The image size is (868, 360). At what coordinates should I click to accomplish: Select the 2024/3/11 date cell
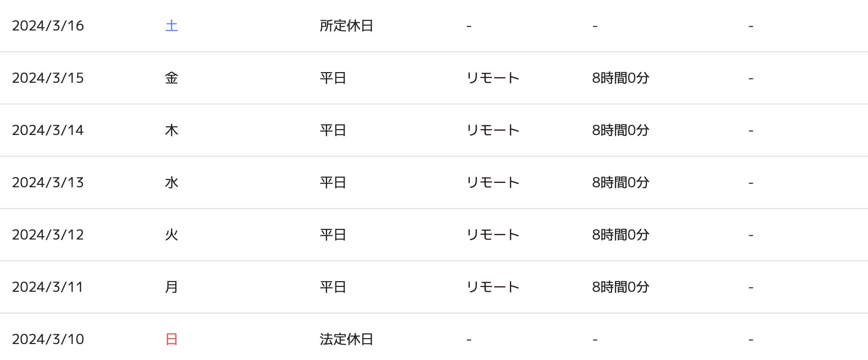pos(48,287)
